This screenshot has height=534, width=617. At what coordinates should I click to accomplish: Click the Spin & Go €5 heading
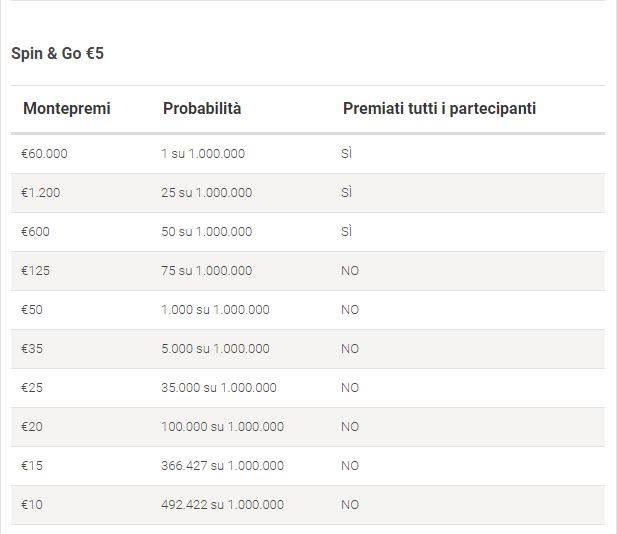click(x=57, y=54)
